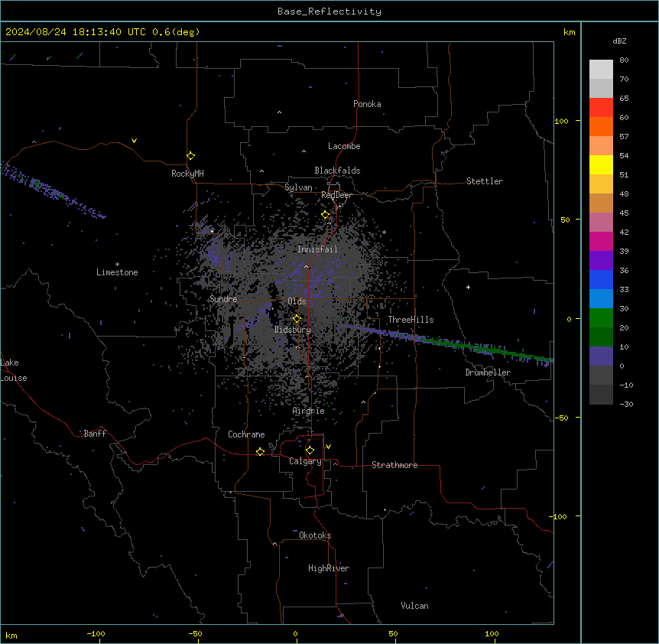Pick the blue 33-36 dBZ legend color
Screen dimensions: 659x644
[x=601, y=279]
